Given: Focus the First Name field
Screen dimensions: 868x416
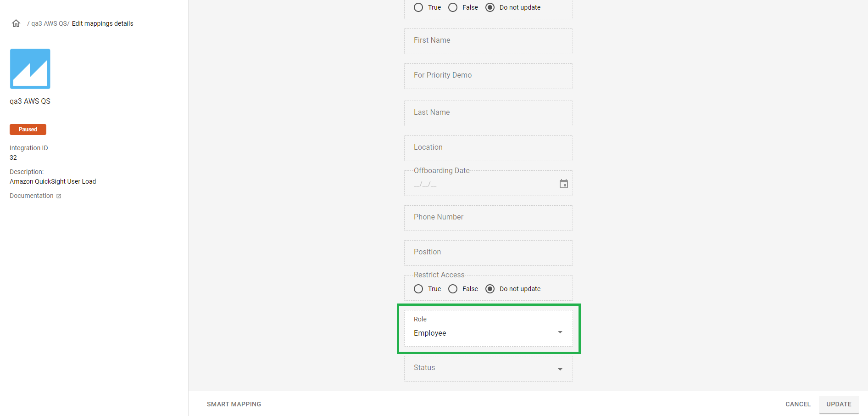Looking at the screenshot, I should point(488,41).
